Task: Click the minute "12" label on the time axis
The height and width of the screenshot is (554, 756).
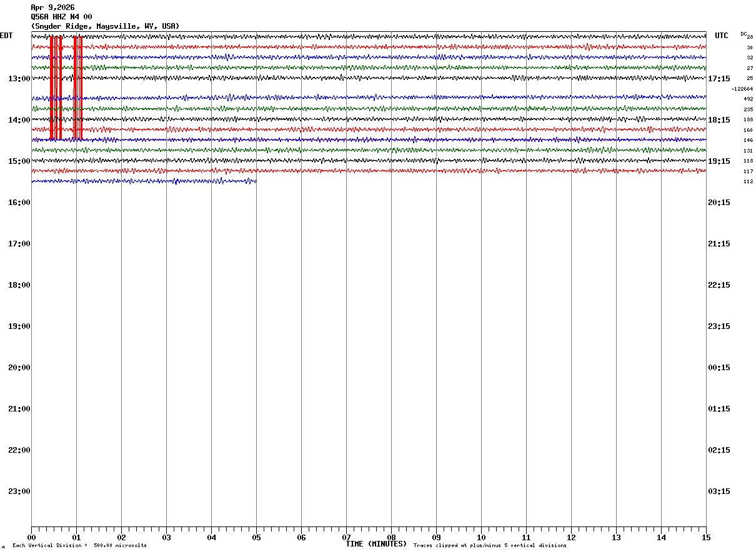Action: [571, 538]
